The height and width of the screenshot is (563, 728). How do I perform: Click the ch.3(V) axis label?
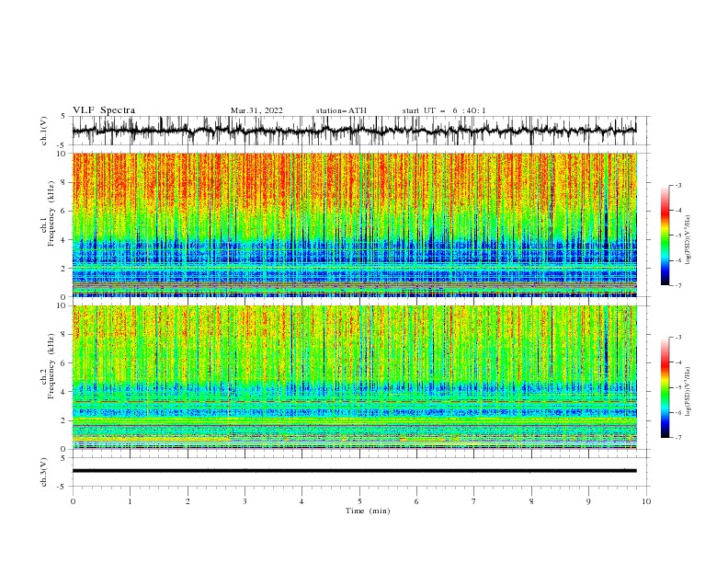point(44,472)
